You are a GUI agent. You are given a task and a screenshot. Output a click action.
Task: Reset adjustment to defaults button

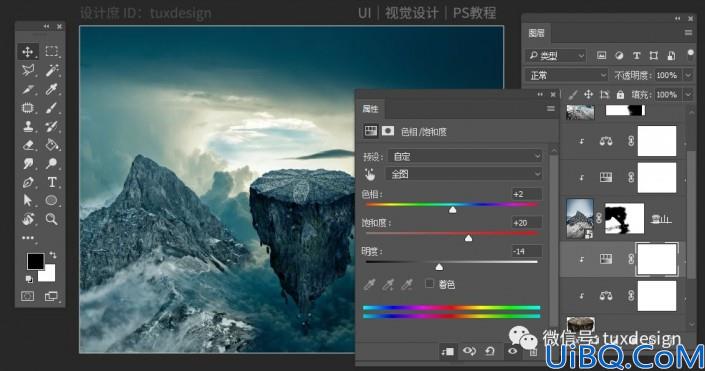point(490,351)
